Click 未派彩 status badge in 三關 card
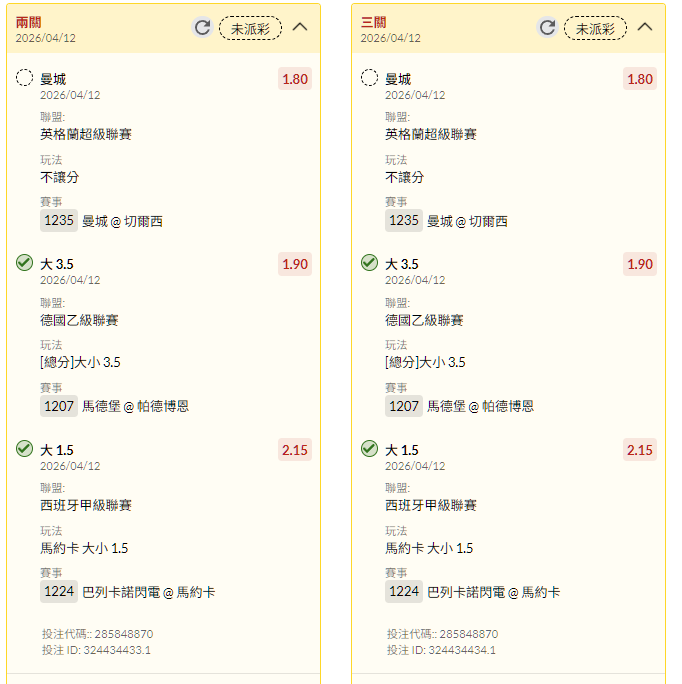 pyautogui.click(x=595, y=28)
